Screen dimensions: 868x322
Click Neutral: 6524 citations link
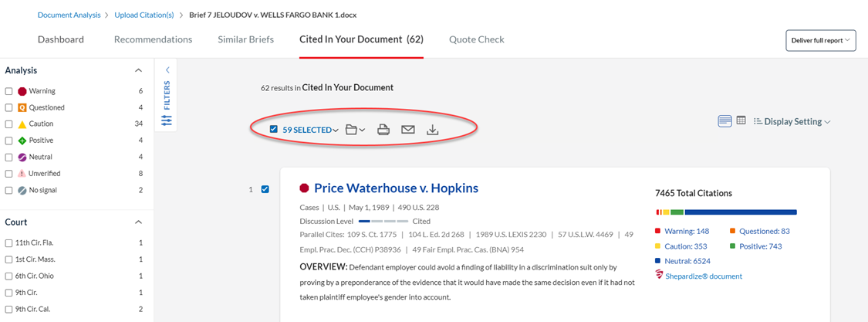click(x=687, y=261)
